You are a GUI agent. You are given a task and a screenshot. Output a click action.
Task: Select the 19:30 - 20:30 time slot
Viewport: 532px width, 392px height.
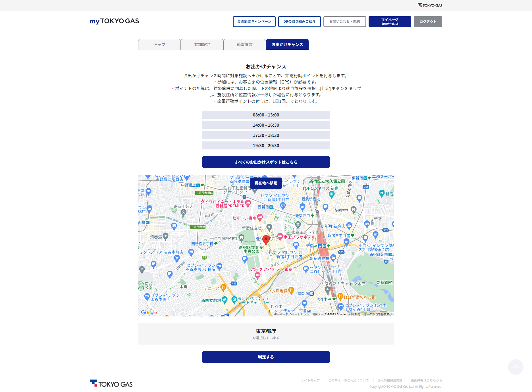click(x=266, y=145)
